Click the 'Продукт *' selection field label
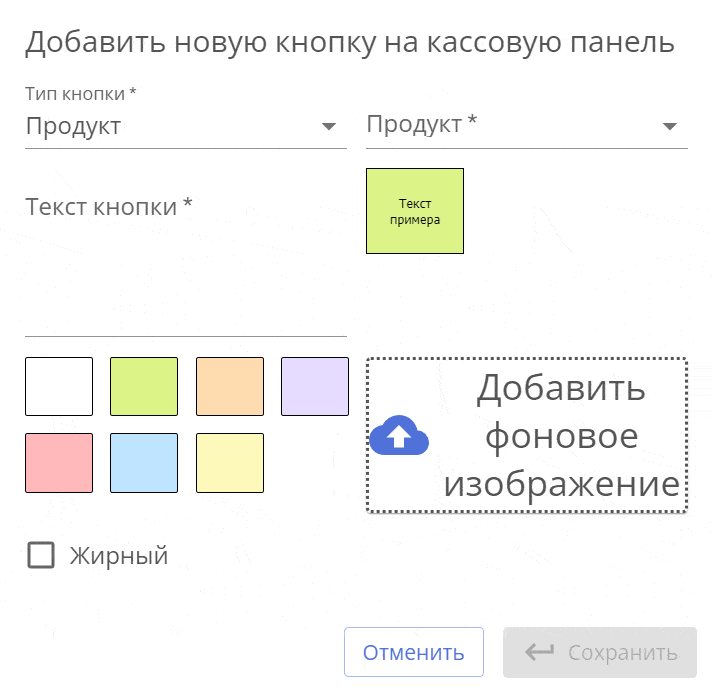 coord(422,125)
